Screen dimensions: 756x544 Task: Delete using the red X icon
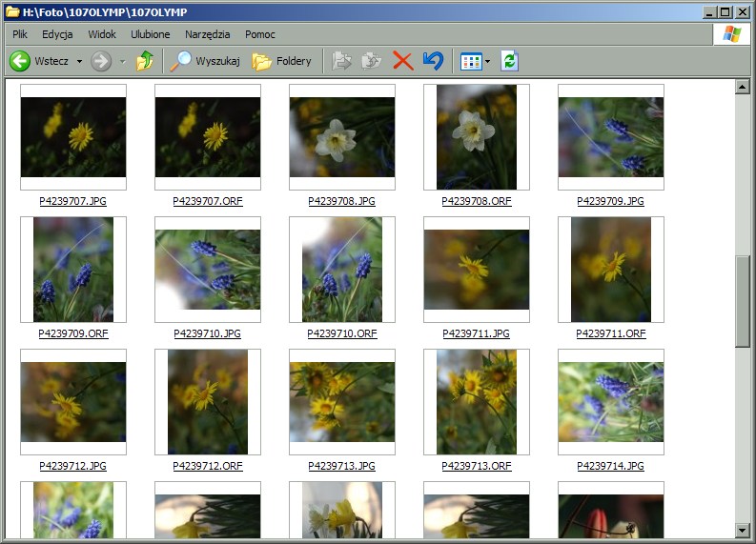403,61
